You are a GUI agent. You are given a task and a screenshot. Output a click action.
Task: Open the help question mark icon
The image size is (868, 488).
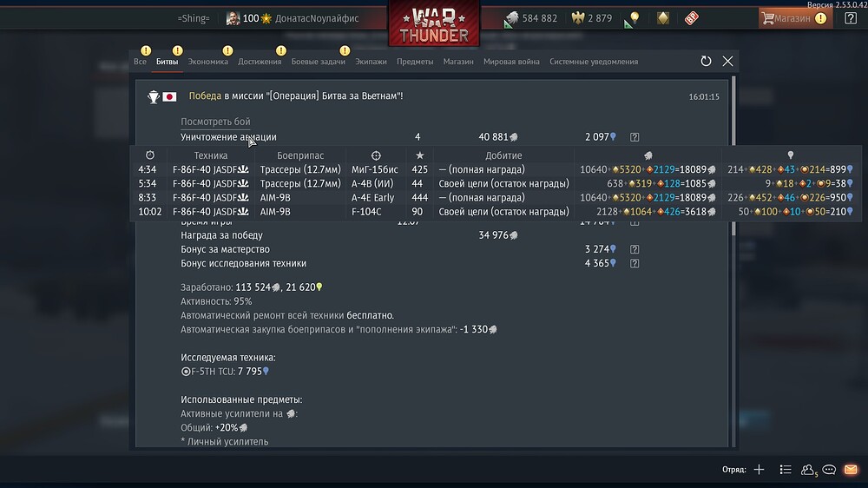click(851, 17)
